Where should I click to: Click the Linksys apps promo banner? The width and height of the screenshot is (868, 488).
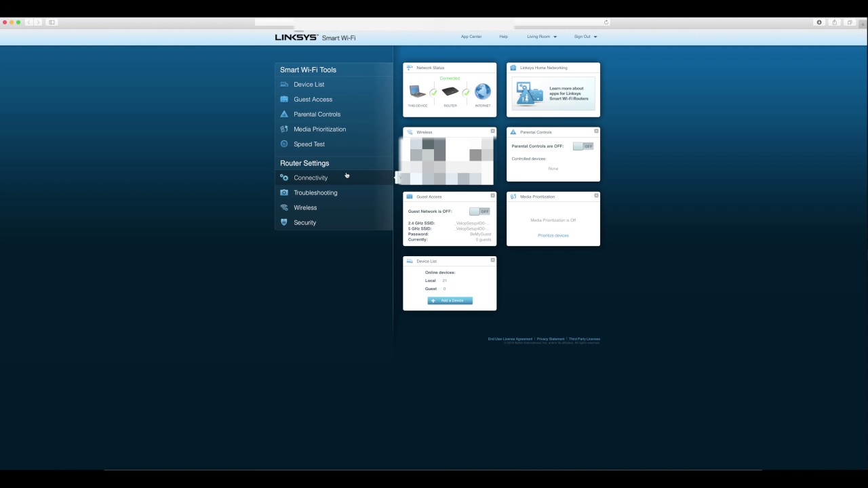[x=553, y=94]
